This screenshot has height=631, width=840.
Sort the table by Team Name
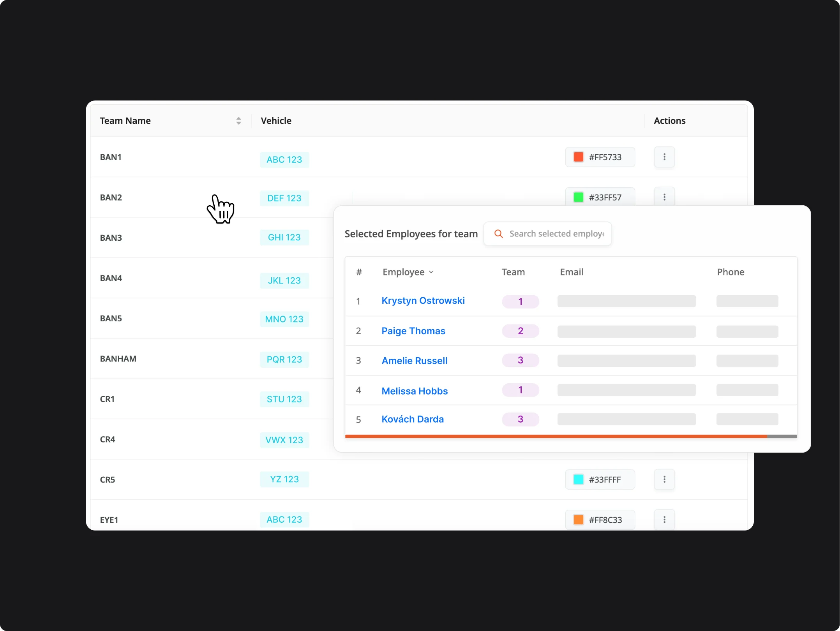pyautogui.click(x=238, y=121)
